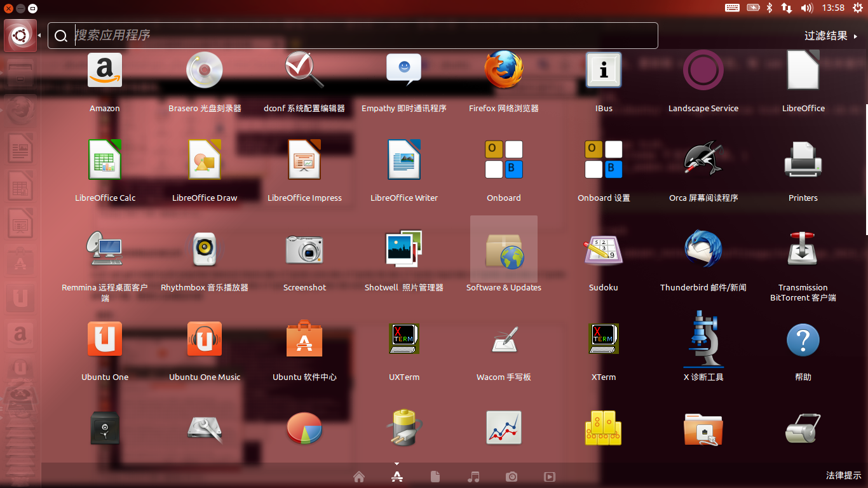Image resolution: width=868 pixels, height=488 pixels.
Task: Open dconf system configuration editor
Action: click(304, 71)
